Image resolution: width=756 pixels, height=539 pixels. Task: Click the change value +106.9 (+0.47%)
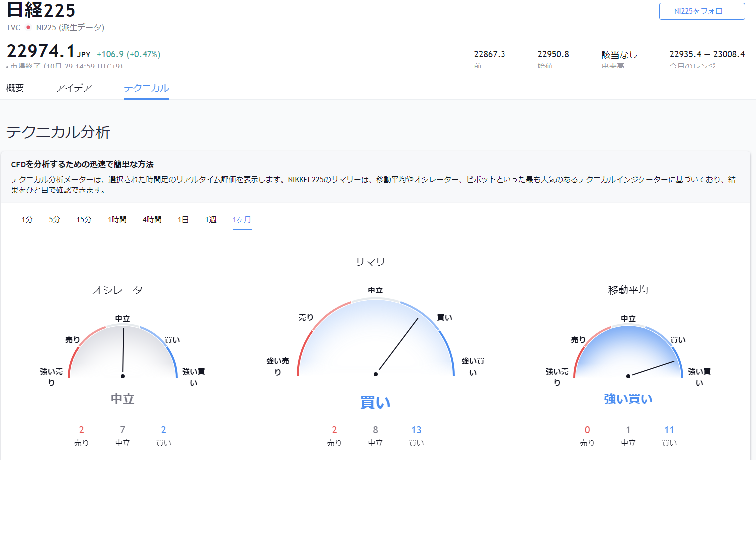pos(129,54)
